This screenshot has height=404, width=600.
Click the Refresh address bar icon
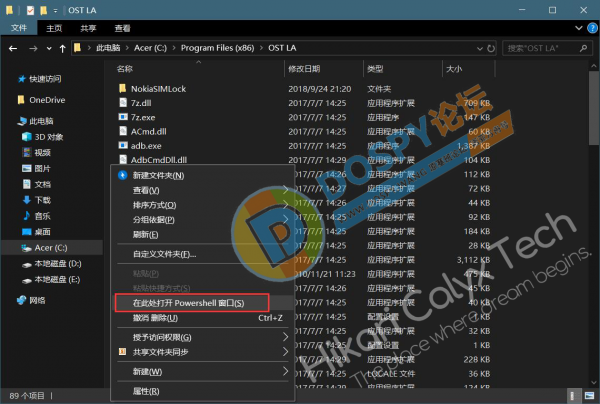(491, 49)
